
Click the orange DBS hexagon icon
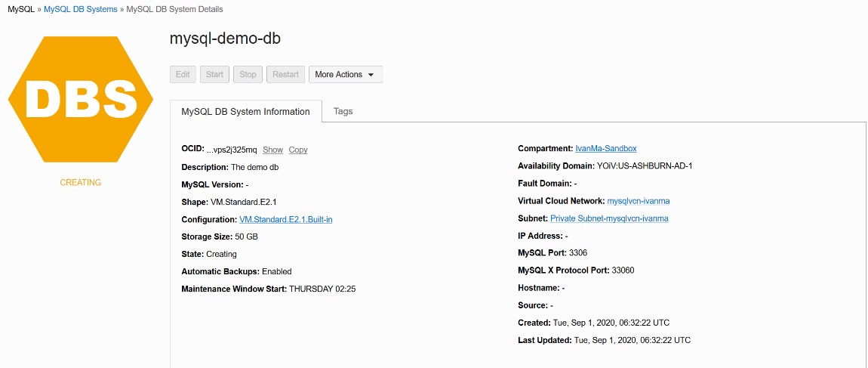point(81,99)
